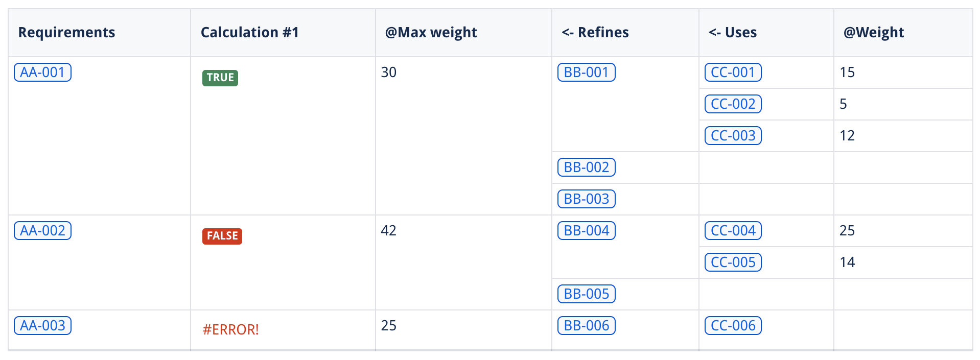
Task: Open the AA-001 requirement link
Action: 42,73
